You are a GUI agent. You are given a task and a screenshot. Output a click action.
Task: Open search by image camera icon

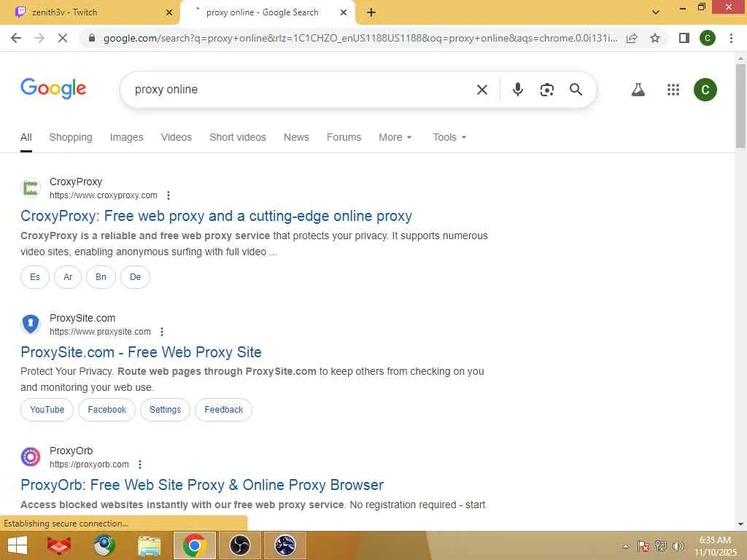coord(546,90)
